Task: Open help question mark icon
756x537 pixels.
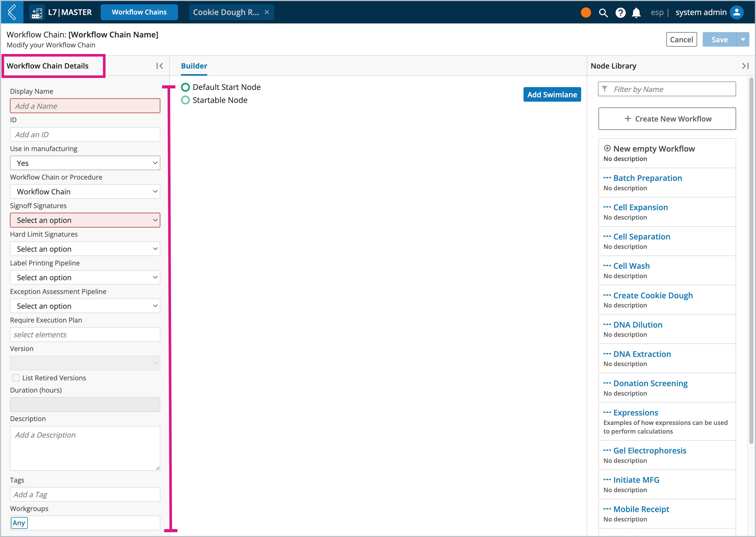Action: point(620,13)
